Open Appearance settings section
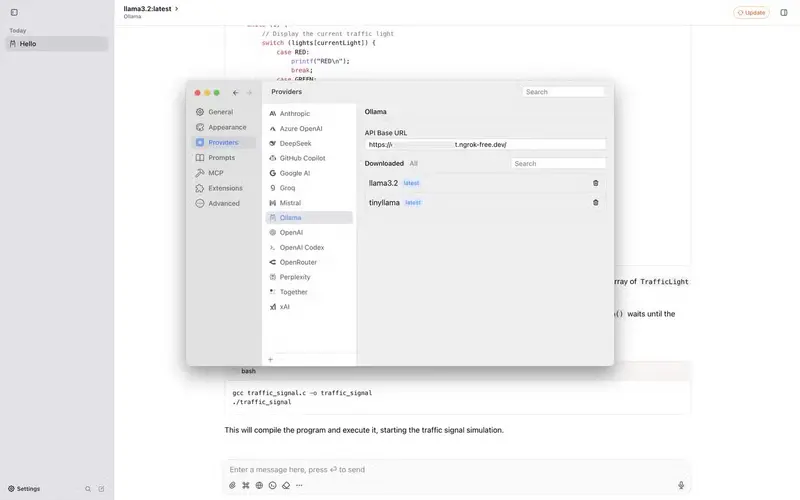800x500 pixels. (223, 127)
